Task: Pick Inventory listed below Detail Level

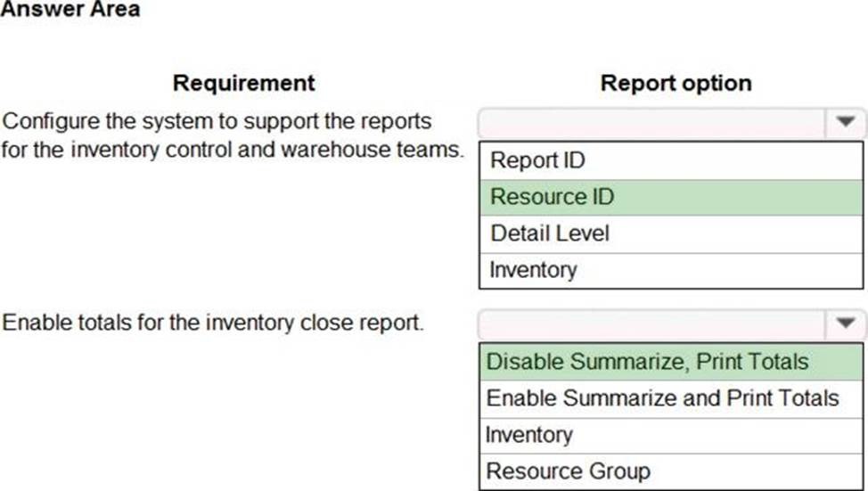Action: click(x=533, y=270)
